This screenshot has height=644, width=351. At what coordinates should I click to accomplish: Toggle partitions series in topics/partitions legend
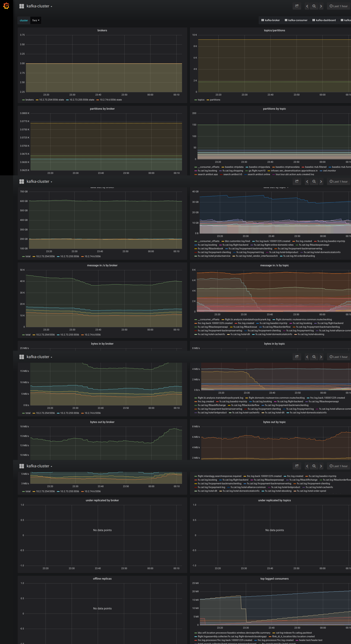[x=215, y=100]
